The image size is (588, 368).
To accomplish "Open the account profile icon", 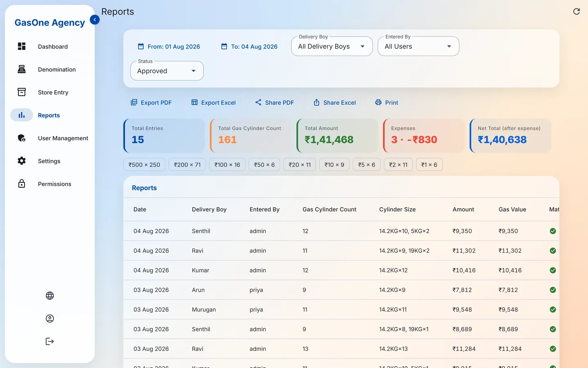I will [x=50, y=319].
